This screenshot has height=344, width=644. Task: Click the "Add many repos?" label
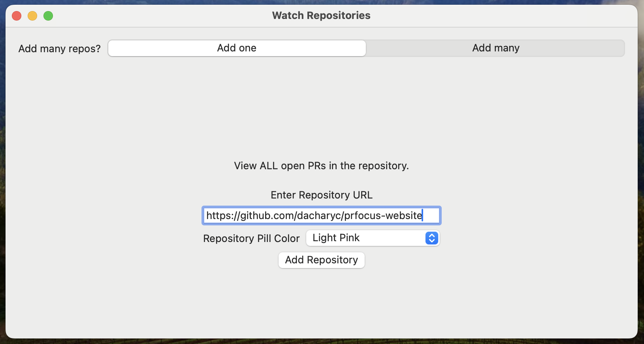[x=60, y=49]
